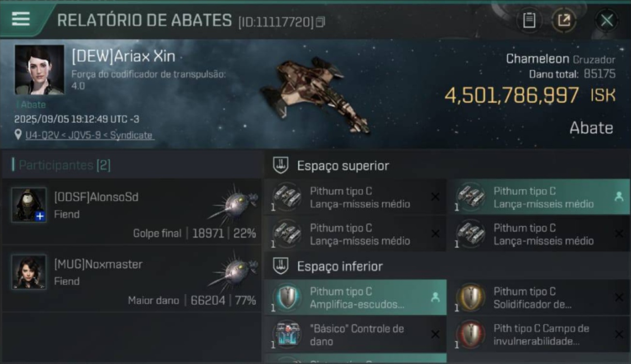Open the clipboard report icon

(529, 20)
